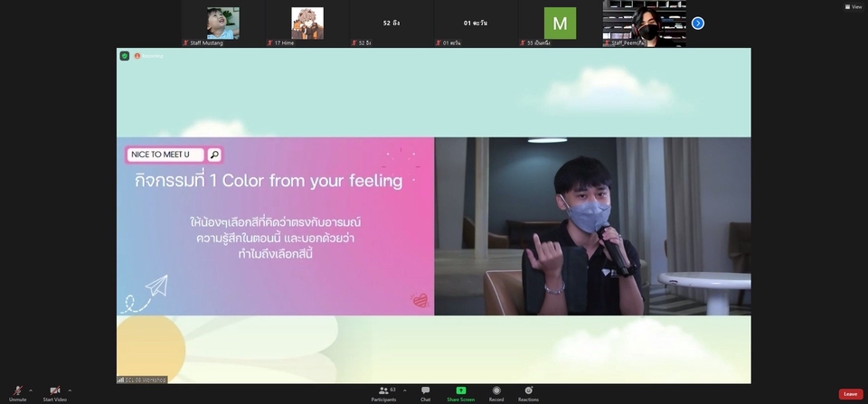Leave the meeting
Viewport: 868px width, 404px height.
[x=850, y=394]
